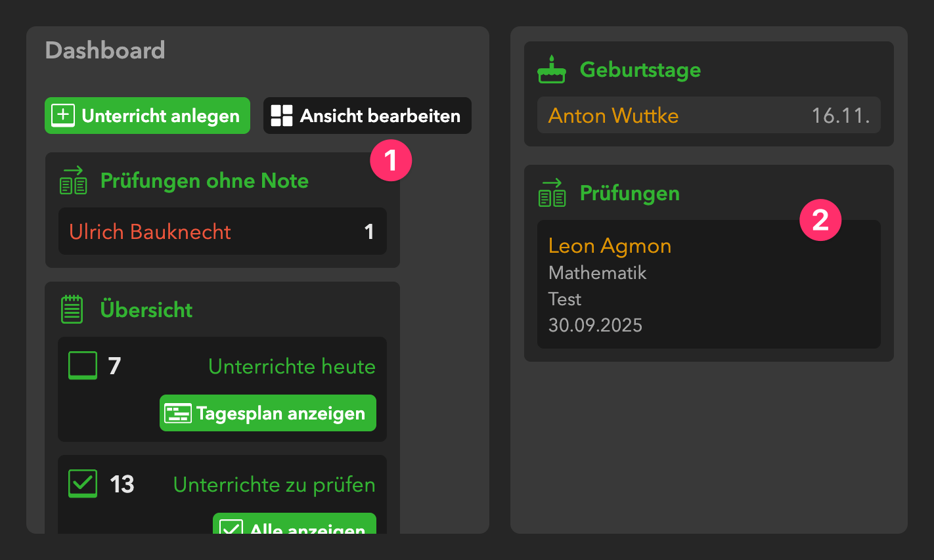Click the Prüfungen ohne Note exam icon

73,181
